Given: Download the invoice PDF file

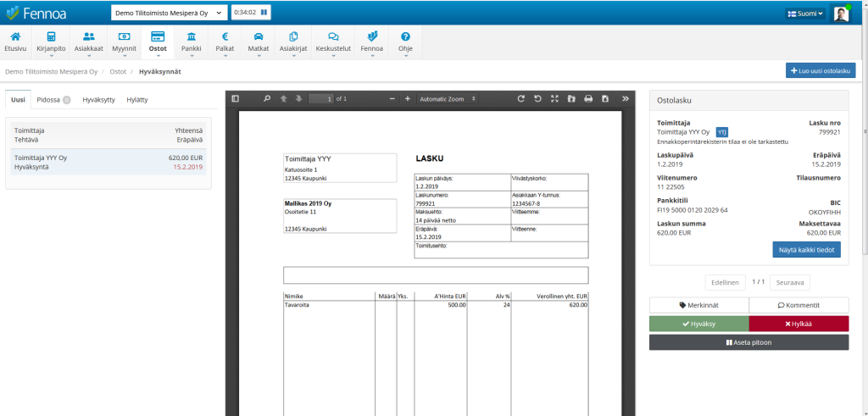Looking at the screenshot, I should pyautogui.click(x=605, y=99).
